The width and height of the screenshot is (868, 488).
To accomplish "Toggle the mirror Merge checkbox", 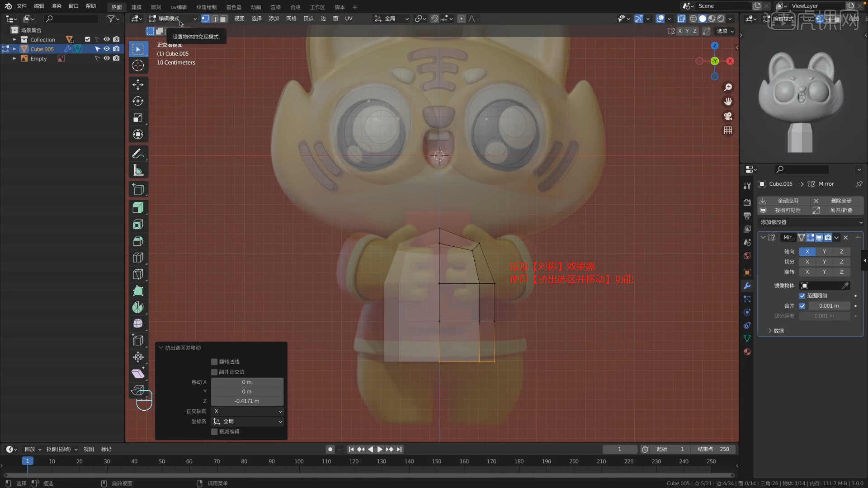I will [802, 306].
